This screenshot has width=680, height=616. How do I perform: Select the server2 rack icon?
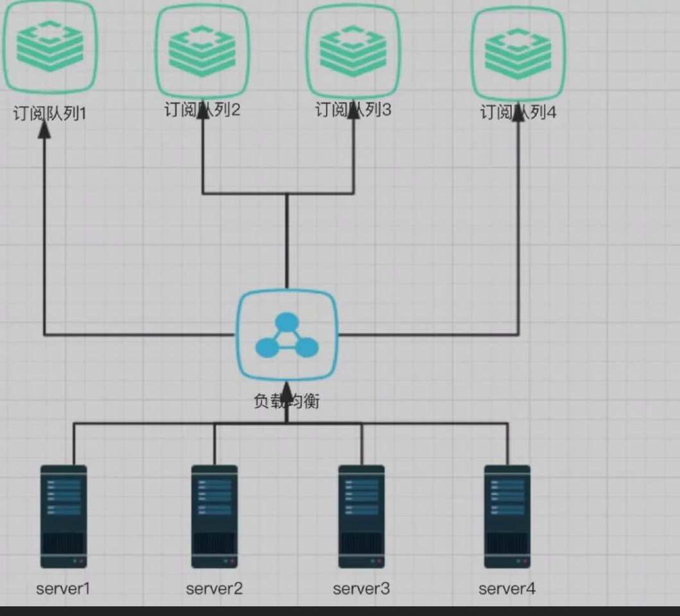(214, 517)
